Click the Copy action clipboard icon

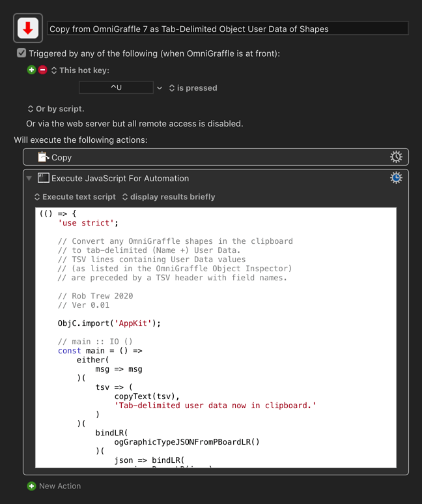coord(44,157)
